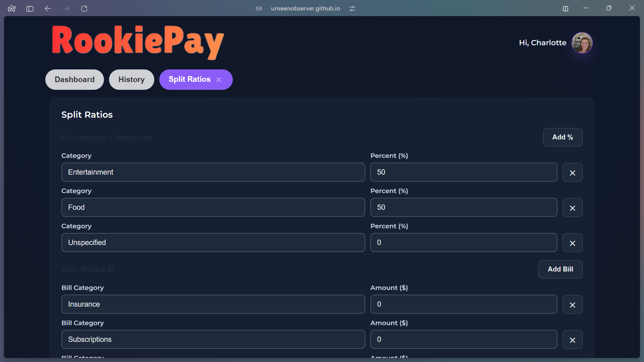Viewport: 644px width, 362px height.
Task: Open the History tab
Action: pyautogui.click(x=131, y=79)
